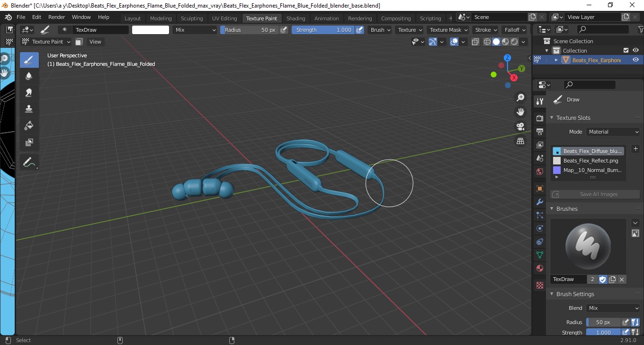The width and height of the screenshot is (644, 345).
Task: Open the Brush settings dropdown
Action: tap(380, 30)
